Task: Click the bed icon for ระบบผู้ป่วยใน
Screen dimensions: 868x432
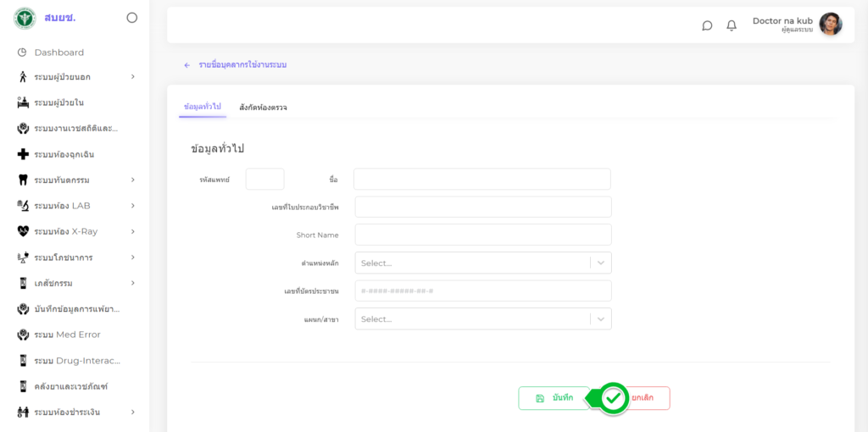Action: click(x=23, y=102)
